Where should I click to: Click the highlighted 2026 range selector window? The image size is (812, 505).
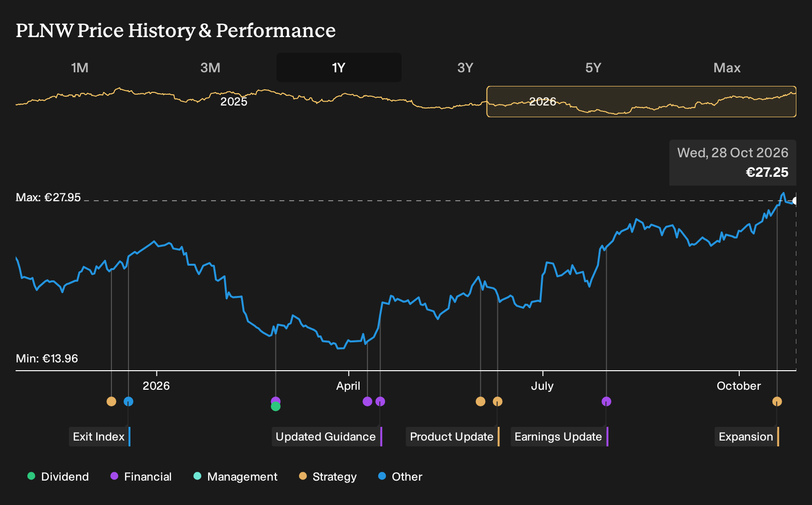click(641, 102)
